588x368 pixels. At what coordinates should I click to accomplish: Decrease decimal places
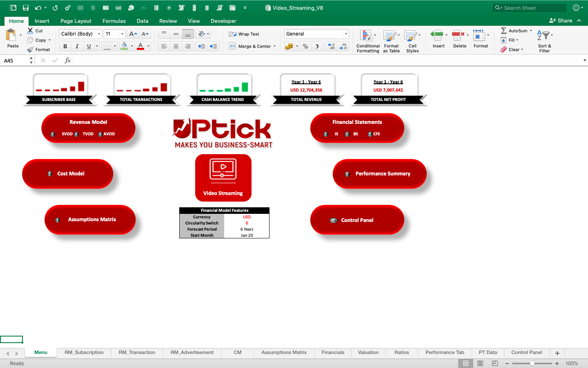(343, 46)
